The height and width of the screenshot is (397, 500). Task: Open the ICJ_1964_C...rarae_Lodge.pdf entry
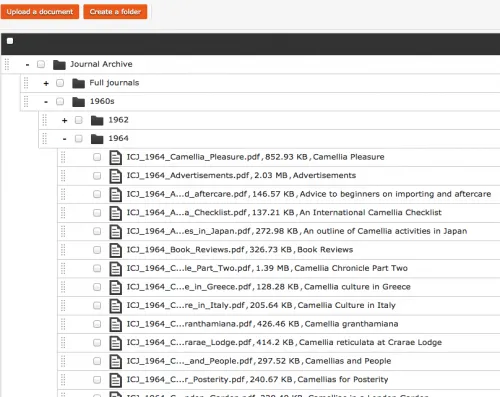click(284, 343)
